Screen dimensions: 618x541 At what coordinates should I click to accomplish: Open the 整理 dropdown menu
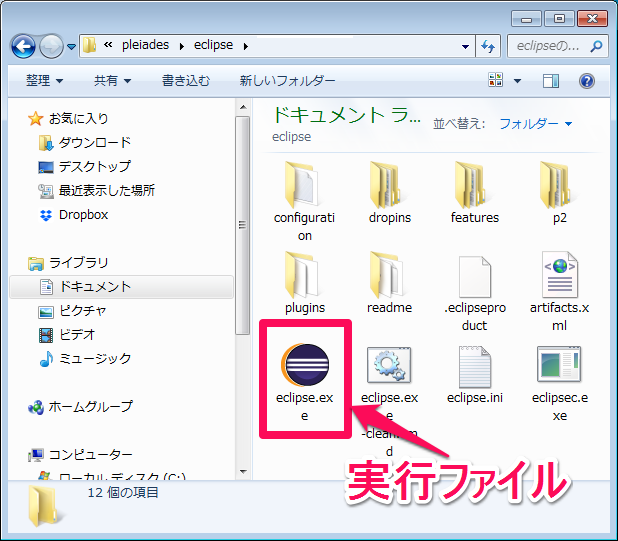(44, 81)
